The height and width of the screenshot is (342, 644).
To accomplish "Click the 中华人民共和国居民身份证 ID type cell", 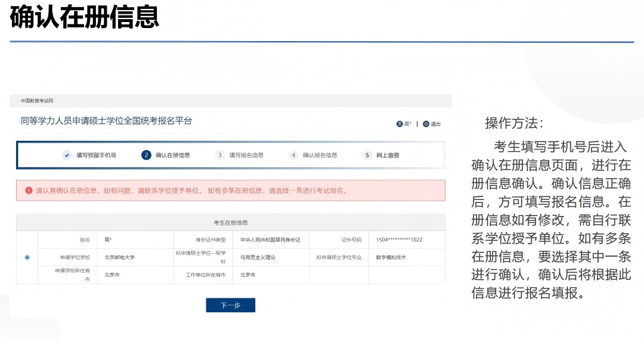I will click(x=270, y=240).
